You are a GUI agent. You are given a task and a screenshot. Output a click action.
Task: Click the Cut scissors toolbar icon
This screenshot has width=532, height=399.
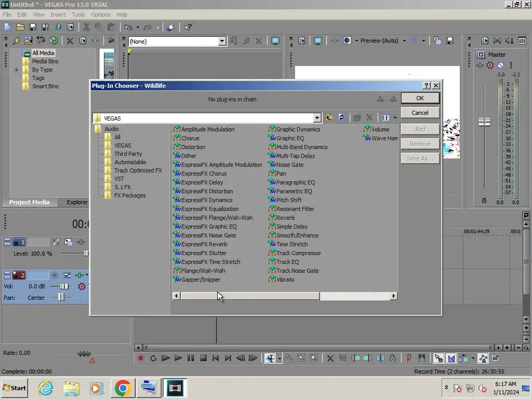tap(86, 27)
